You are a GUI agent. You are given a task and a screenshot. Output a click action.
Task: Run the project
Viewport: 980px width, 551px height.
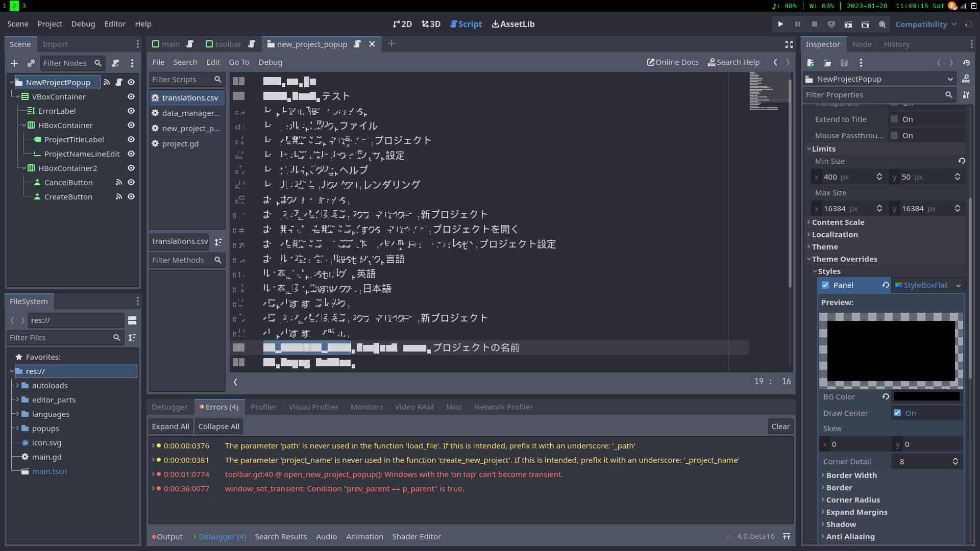point(780,24)
